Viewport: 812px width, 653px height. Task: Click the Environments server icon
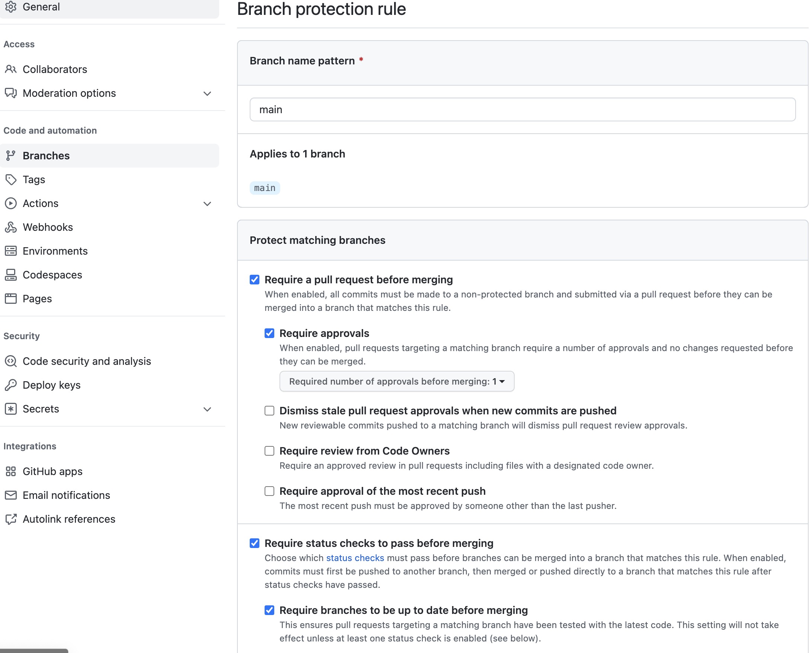(x=10, y=251)
